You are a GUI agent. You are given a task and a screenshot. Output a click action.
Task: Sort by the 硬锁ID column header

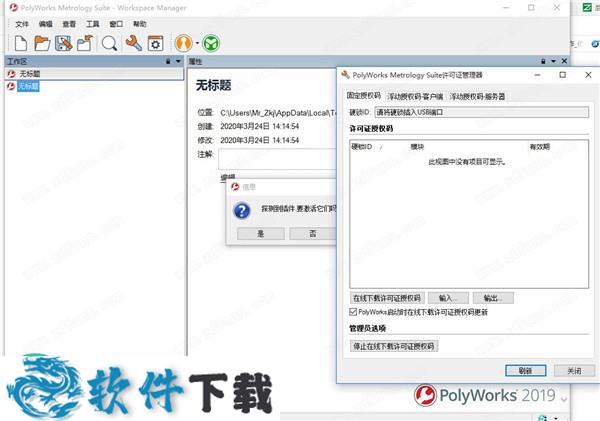(x=362, y=147)
